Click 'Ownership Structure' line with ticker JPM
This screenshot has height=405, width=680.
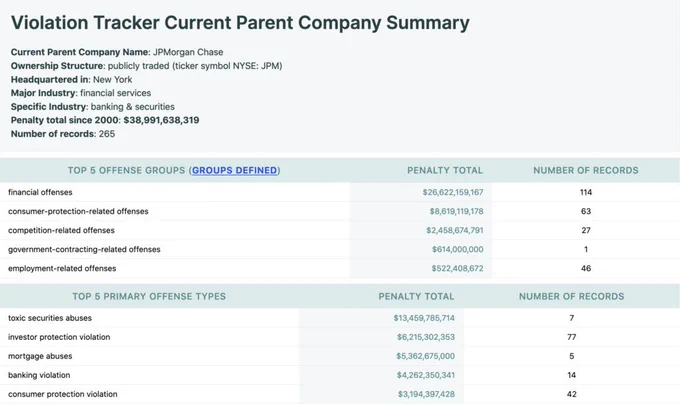click(x=147, y=66)
